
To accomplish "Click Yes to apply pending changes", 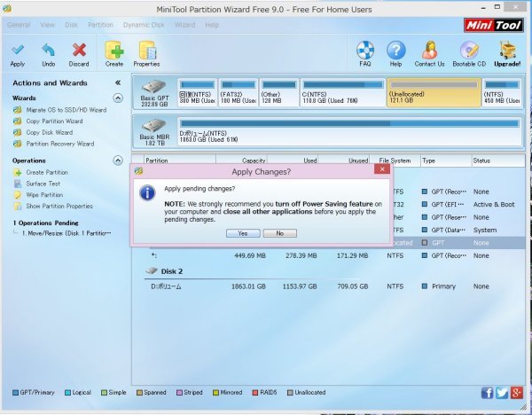I will point(243,233).
